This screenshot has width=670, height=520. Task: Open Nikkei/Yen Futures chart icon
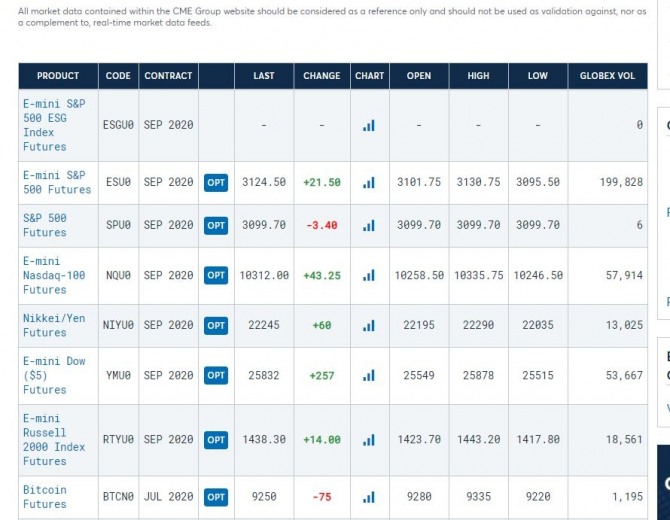(369, 325)
